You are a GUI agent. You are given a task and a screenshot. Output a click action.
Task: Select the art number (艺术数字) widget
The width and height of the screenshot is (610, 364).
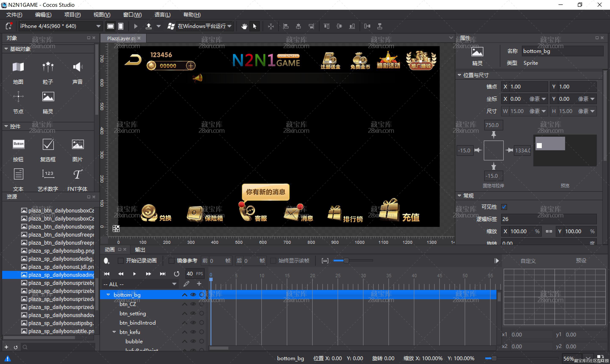[x=48, y=180]
